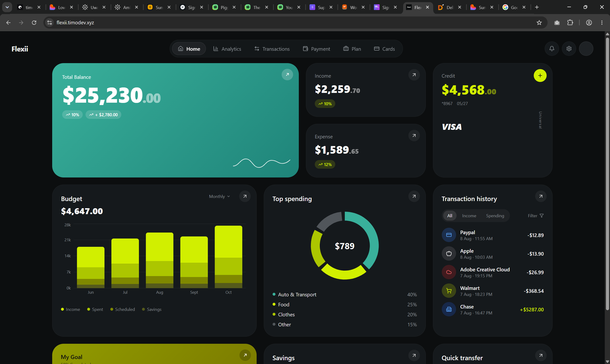The image size is (610, 364).
Task: Select the Chase +$5287.00 transaction
Action: point(493,309)
